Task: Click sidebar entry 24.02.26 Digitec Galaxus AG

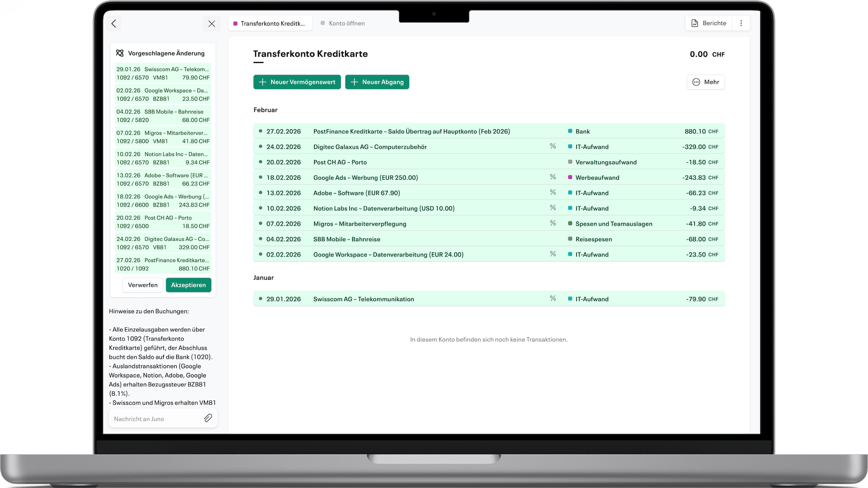Action: click(x=163, y=243)
